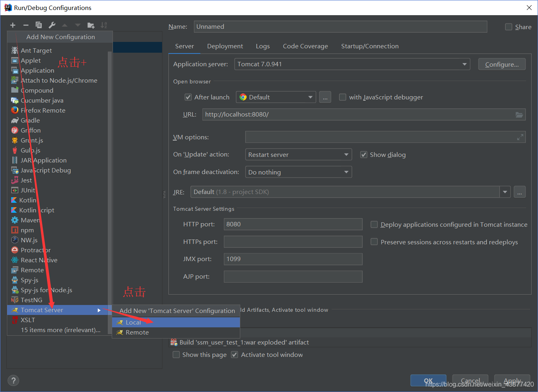Screen dimensions: 538x392
Task: Click the Create New Folder icon
Action: click(x=91, y=25)
